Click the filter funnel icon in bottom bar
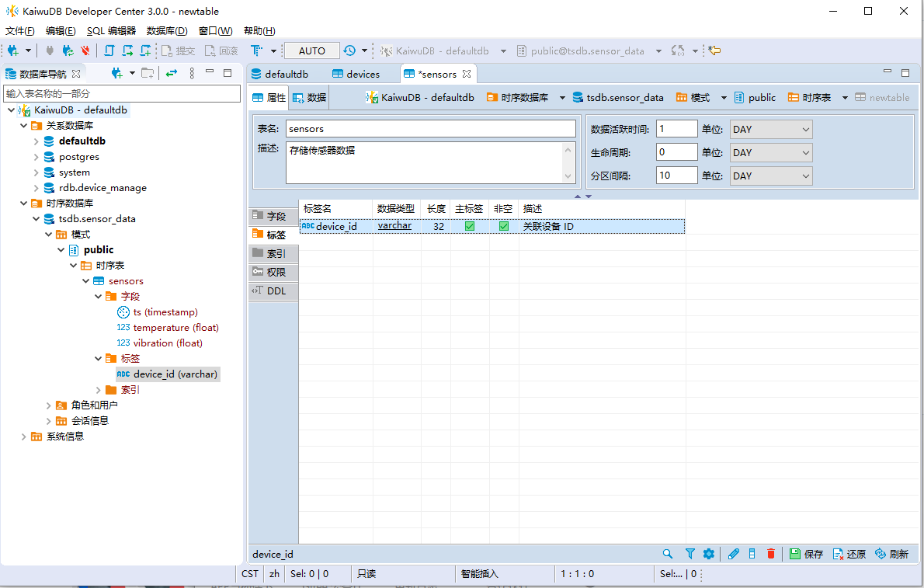924x588 pixels. coord(690,554)
